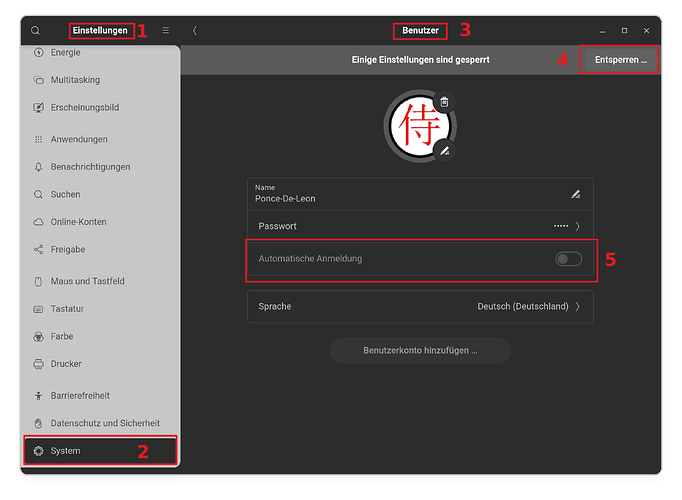This screenshot has height=500, width=682.
Task: Select Erscheinungsbild in the sidebar
Action: click(83, 107)
